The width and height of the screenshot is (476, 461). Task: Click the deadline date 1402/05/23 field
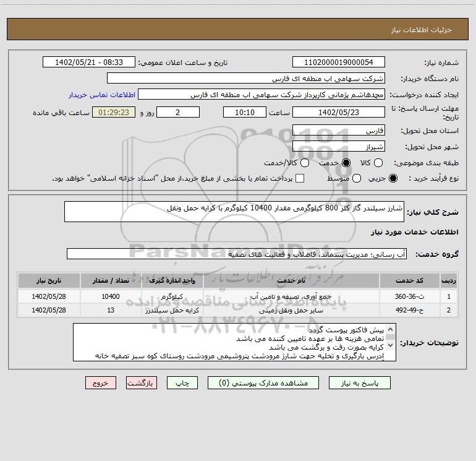(x=339, y=112)
